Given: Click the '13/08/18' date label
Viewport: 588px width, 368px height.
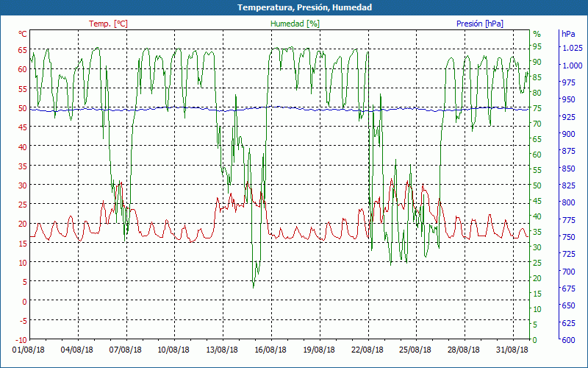Looking at the screenshot, I should click(x=222, y=350).
